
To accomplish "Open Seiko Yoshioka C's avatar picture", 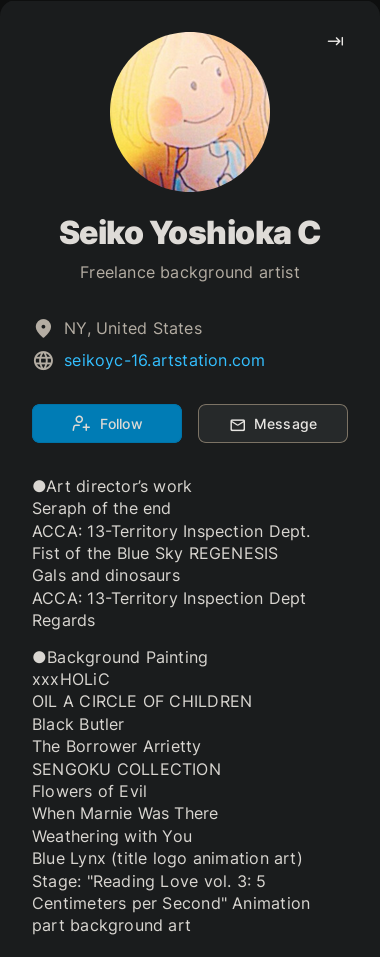I will coord(190,112).
